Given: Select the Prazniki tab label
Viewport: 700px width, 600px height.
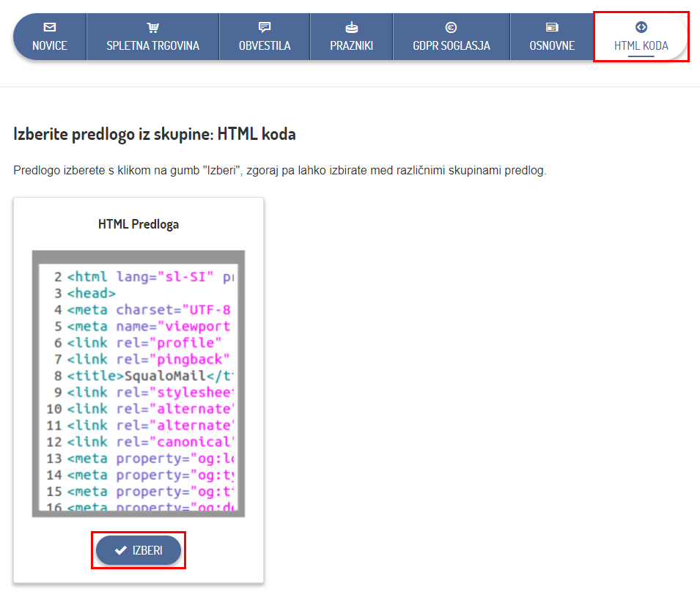Looking at the screenshot, I should 351,46.
